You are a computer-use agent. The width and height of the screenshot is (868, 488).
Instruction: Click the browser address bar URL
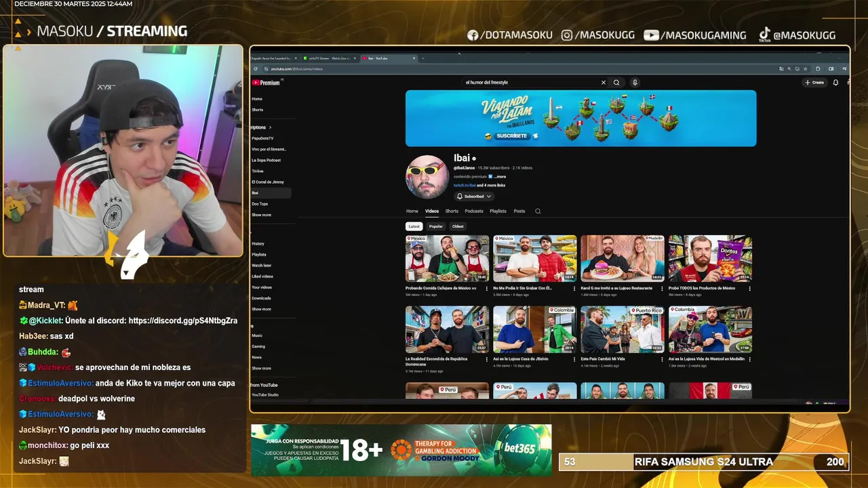[297, 68]
